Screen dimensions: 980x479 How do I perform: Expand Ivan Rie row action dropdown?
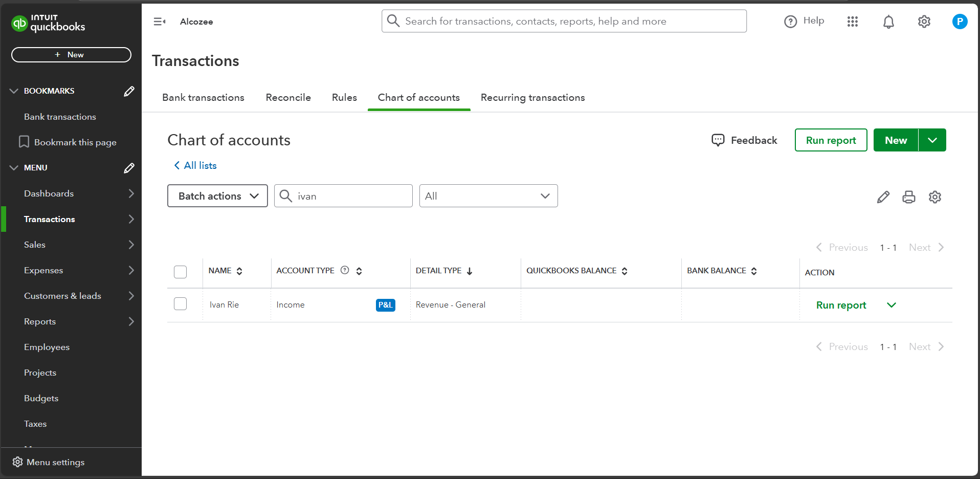point(891,305)
